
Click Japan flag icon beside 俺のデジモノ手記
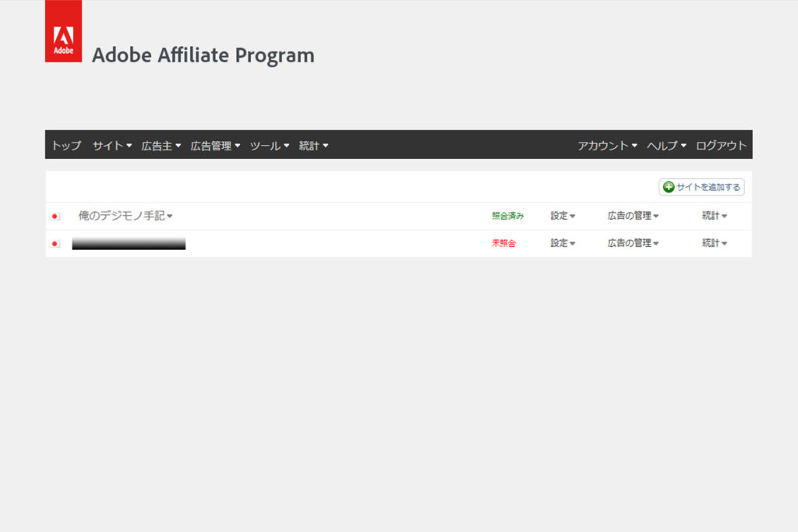pyautogui.click(x=55, y=217)
